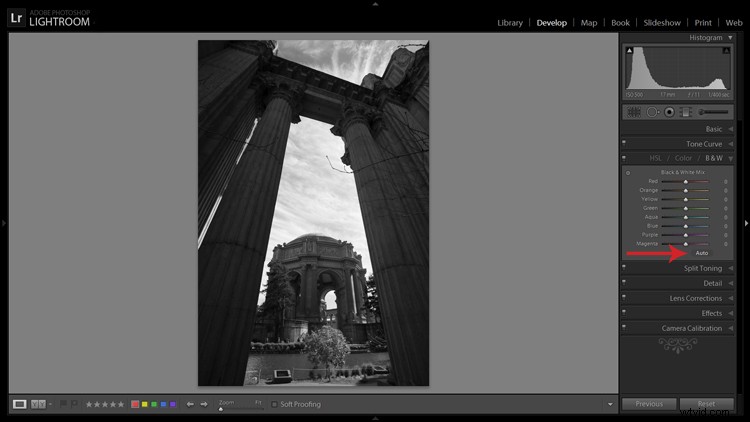This screenshot has width=750, height=422.
Task: Toggle shadow clipping indicator in histogram
Action: 629,50
